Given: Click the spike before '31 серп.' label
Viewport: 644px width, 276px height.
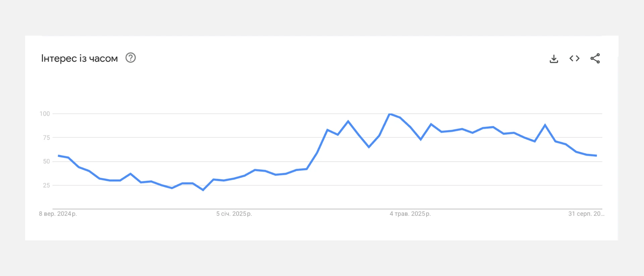Looking at the screenshot, I should coord(545,125).
